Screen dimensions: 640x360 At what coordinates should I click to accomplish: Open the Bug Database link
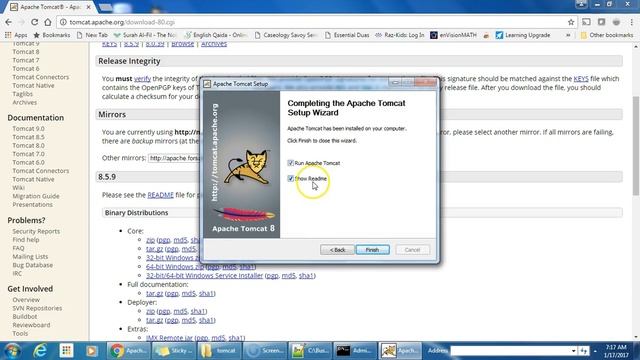(x=32, y=265)
